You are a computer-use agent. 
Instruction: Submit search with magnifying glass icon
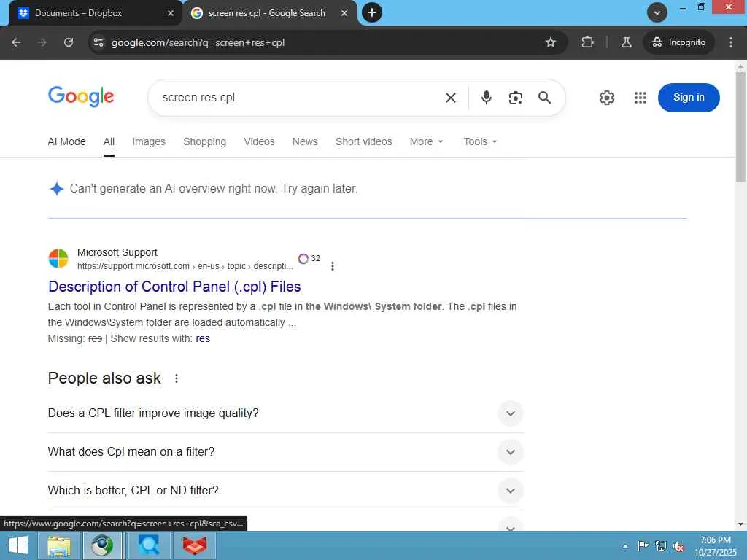click(544, 98)
